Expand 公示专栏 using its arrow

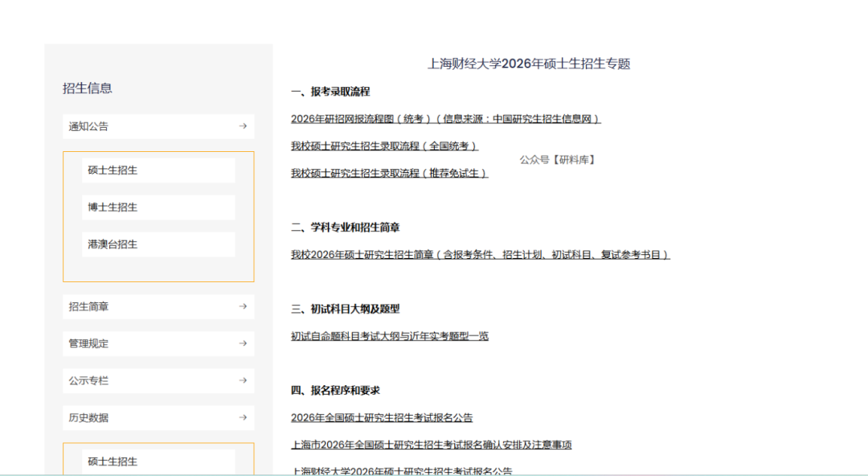click(242, 380)
